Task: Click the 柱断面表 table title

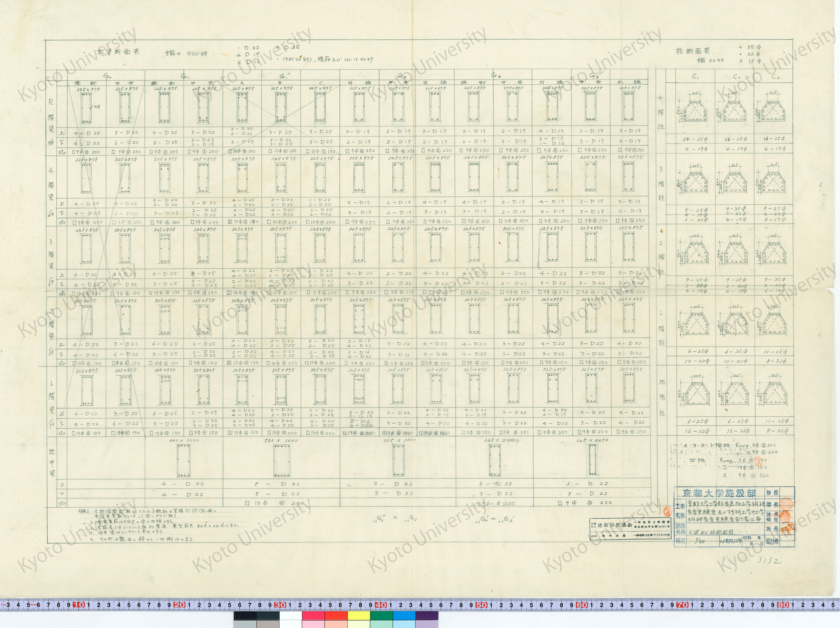Action: pos(694,51)
